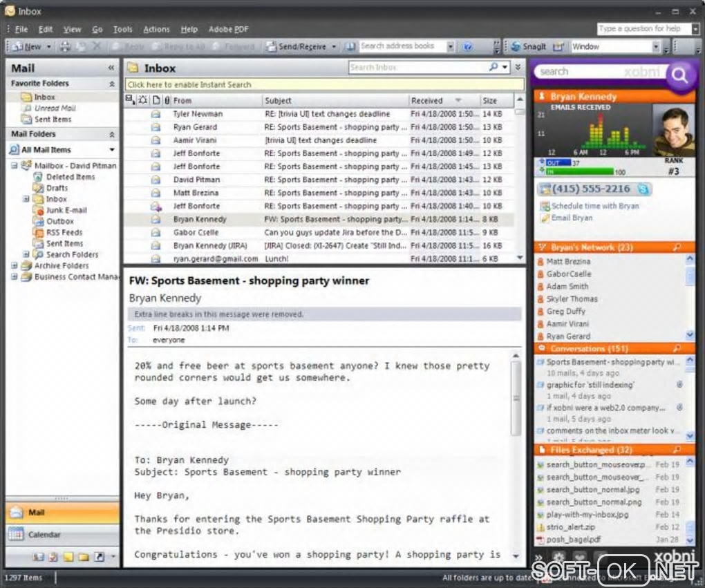This screenshot has width=705, height=588.
Task: Select the email from Gabor Cselle
Action: click(x=319, y=232)
